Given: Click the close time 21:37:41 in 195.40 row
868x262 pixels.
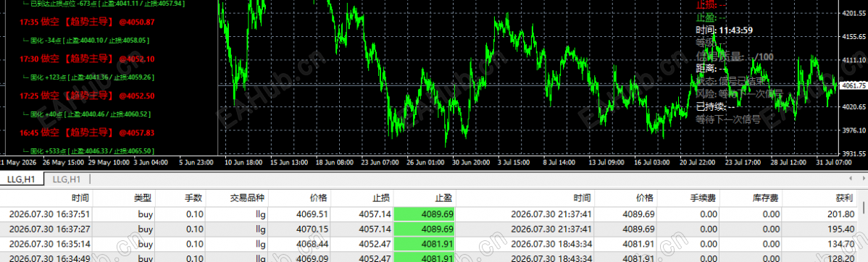Looking at the screenshot, I should 552,229.
